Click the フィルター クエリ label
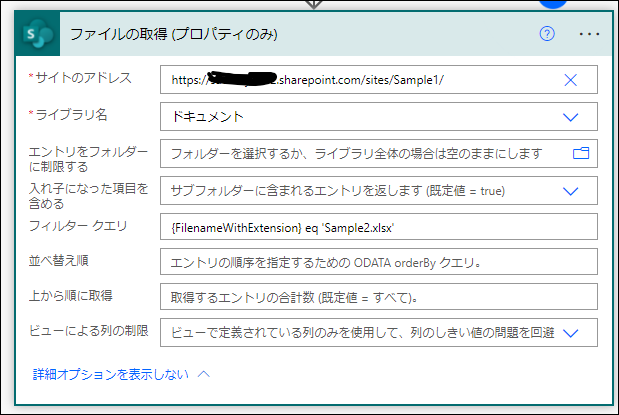Screen dimensions: 619x415 (78, 226)
